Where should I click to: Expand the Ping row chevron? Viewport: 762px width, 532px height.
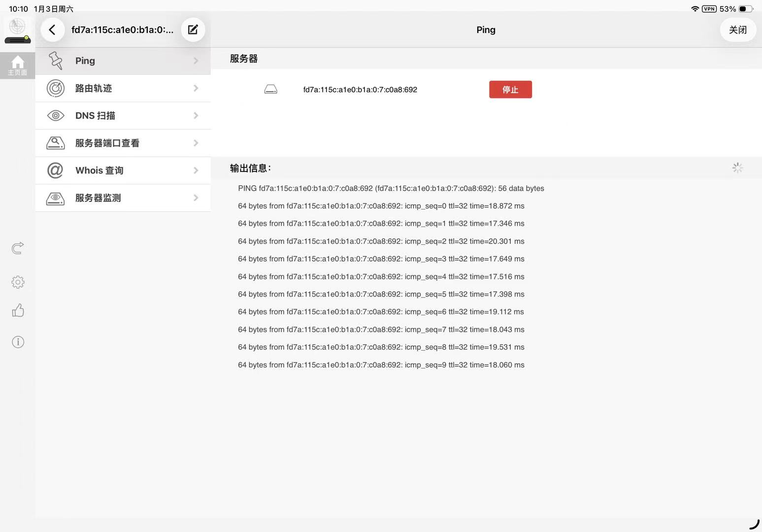pyautogui.click(x=196, y=61)
